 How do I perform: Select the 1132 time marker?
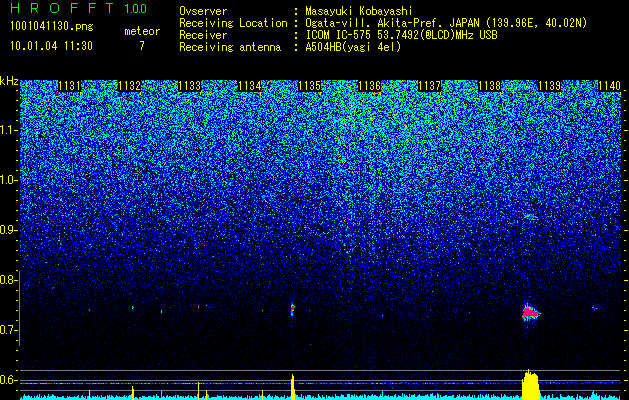[130, 86]
